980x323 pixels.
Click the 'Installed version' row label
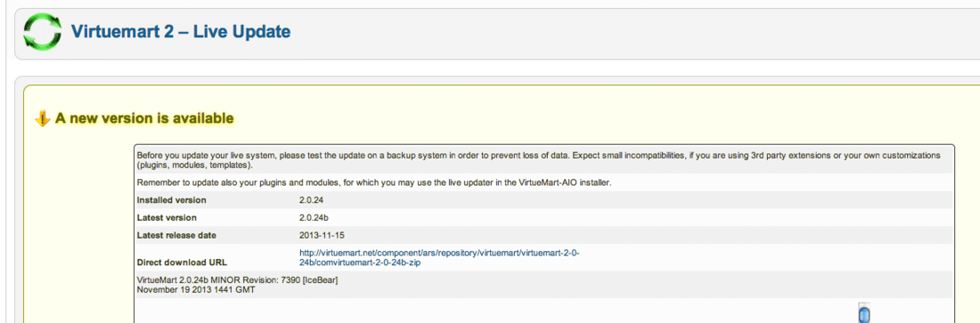pyautogui.click(x=171, y=200)
